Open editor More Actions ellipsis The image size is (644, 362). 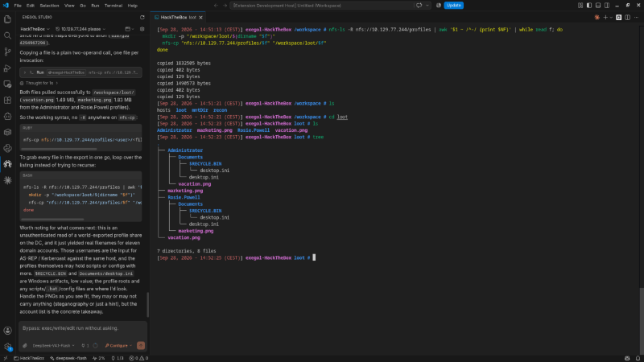pyautogui.click(x=637, y=17)
